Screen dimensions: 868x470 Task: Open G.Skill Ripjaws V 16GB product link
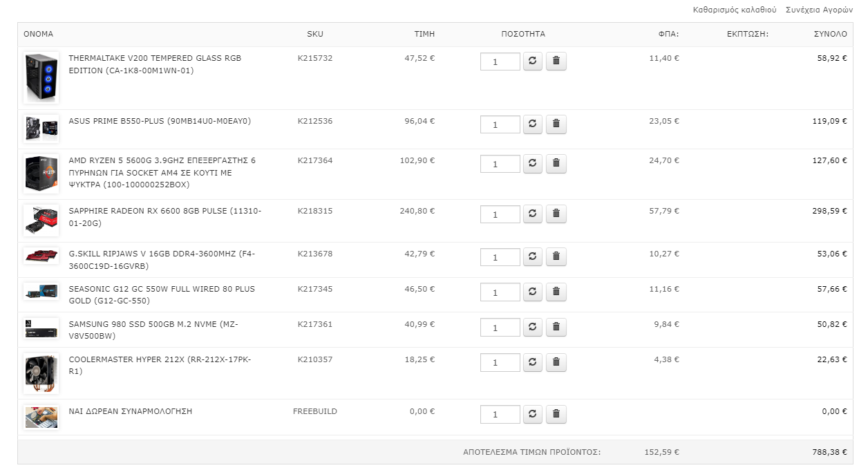tap(162, 260)
